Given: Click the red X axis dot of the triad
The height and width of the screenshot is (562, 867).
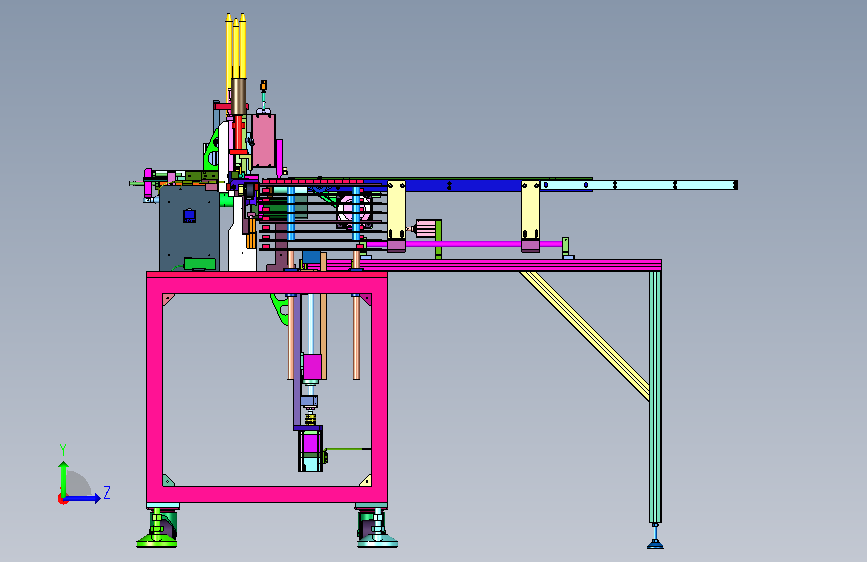Looking at the screenshot, I should tap(62, 499).
